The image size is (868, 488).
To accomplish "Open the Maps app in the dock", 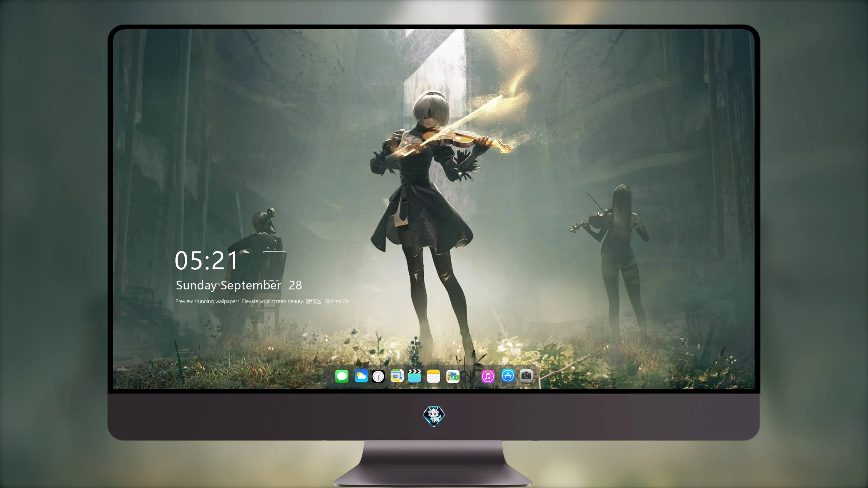I will click(x=397, y=376).
